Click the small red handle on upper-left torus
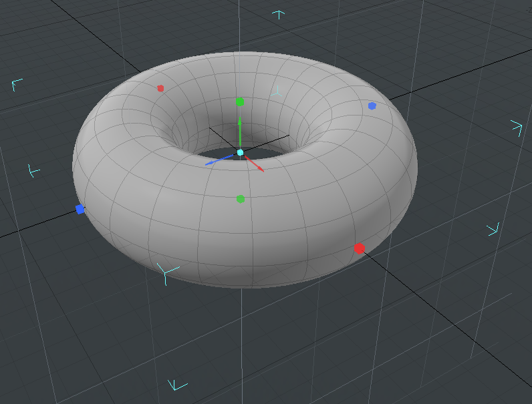The width and height of the screenshot is (532, 404). coord(160,88)
